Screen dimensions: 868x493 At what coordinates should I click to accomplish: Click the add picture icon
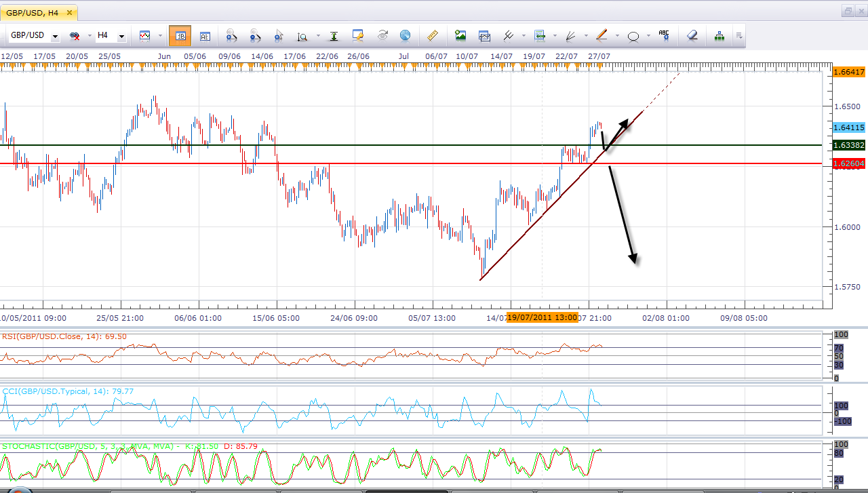click(x=461, y=35)
